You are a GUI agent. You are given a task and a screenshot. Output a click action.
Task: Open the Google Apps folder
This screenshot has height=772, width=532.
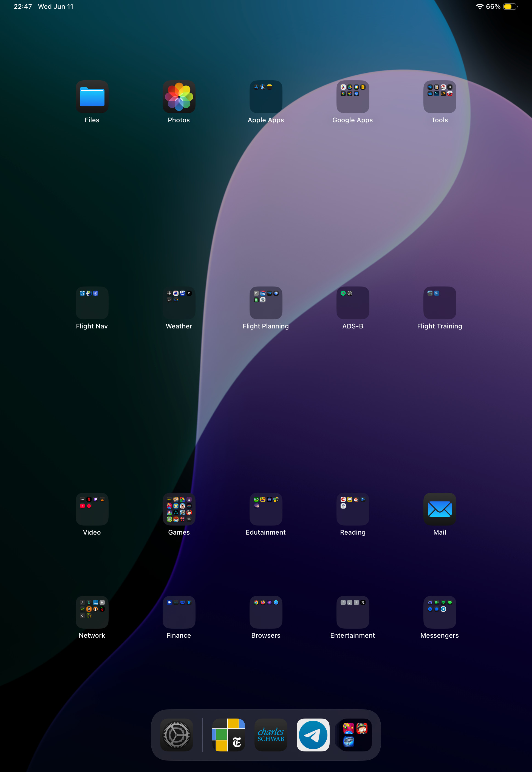point(353,96)
